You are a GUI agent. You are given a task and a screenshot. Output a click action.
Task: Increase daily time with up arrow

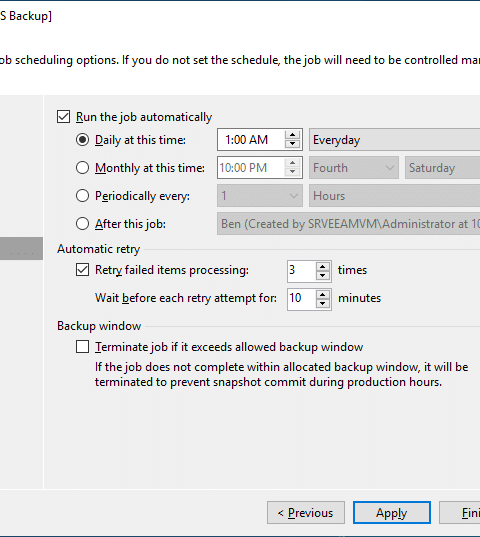coord(292,135)
